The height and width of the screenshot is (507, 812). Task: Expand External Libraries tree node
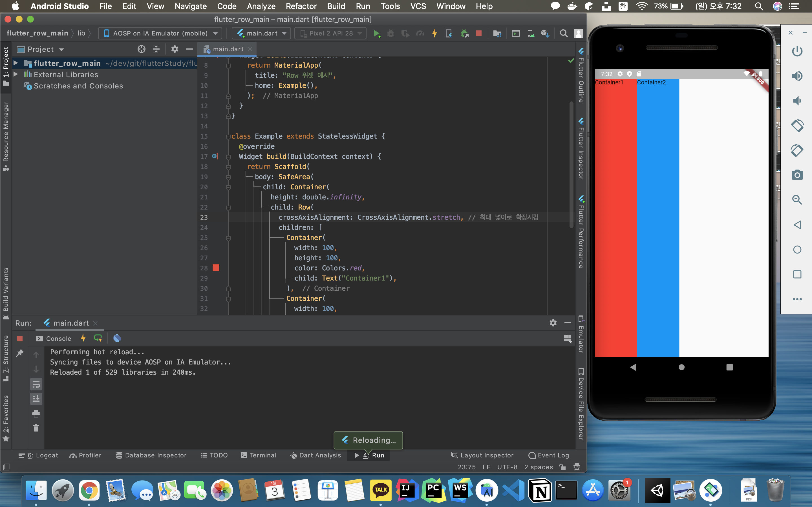16,74
